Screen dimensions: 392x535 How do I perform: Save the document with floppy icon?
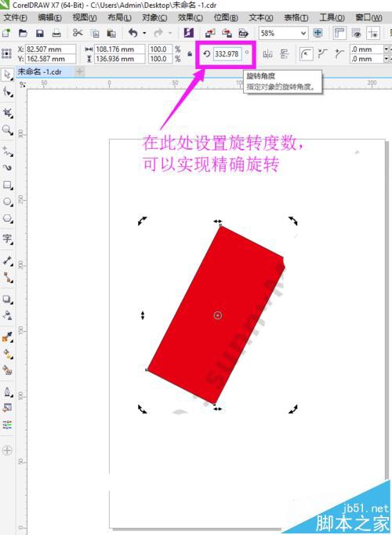[x=40, y=33]
